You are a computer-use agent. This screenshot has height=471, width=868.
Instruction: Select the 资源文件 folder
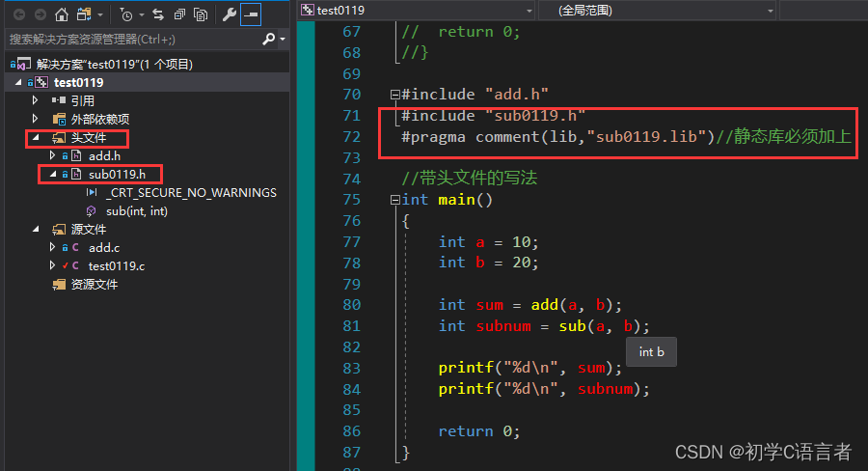pyautogui.click(x=94, y=285)
